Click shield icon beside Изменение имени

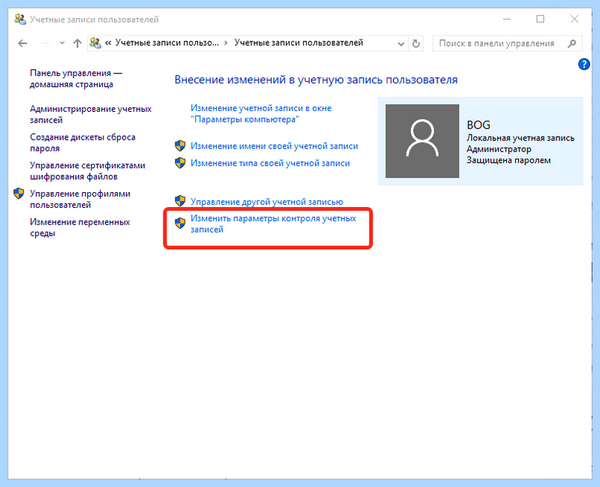click(180, 146)
